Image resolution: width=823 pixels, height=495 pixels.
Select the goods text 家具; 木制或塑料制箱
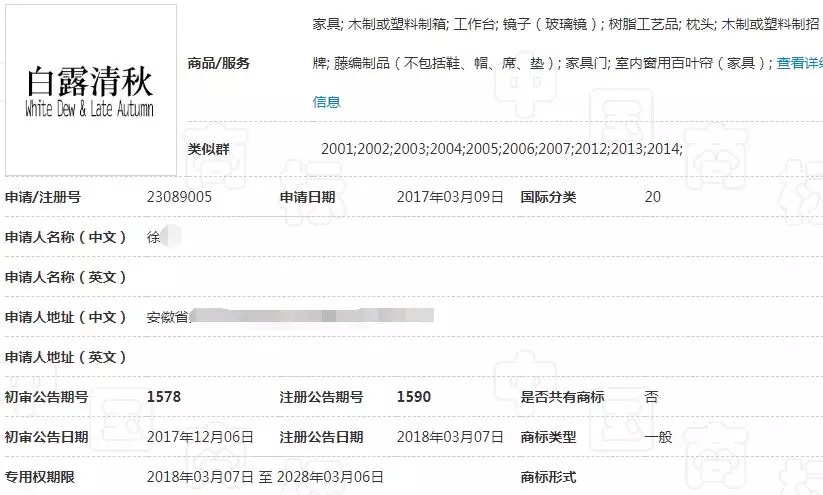tap(379, 24)
